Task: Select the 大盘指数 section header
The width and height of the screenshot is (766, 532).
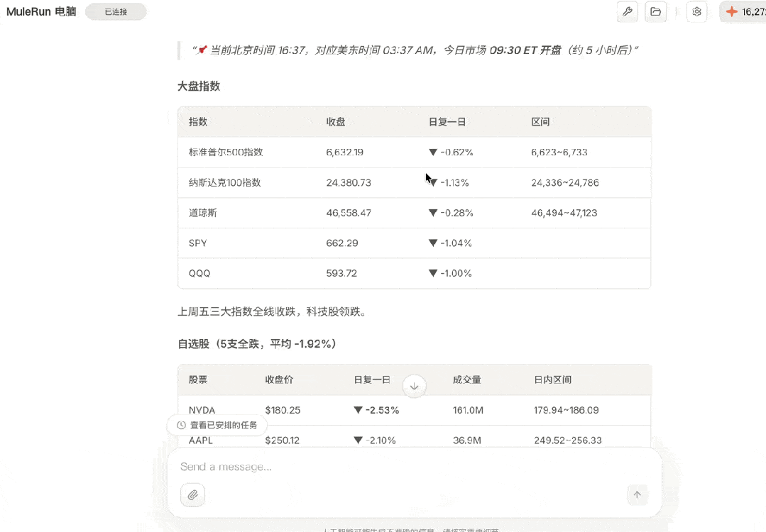Action: coord(199,86)
